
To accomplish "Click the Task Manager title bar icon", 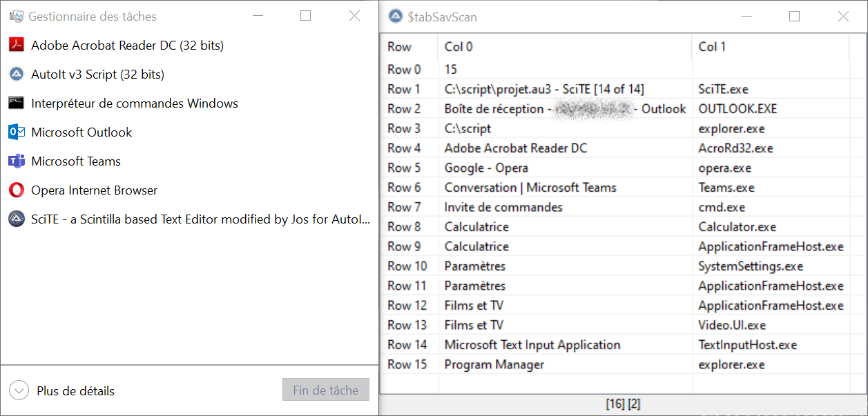I will pyautogui.click(x=16, y=16).
